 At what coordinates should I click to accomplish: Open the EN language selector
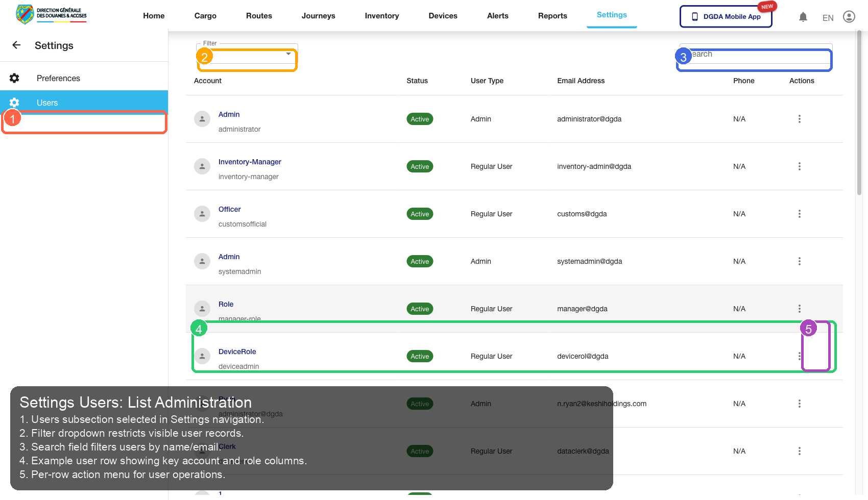click(828, 18)
